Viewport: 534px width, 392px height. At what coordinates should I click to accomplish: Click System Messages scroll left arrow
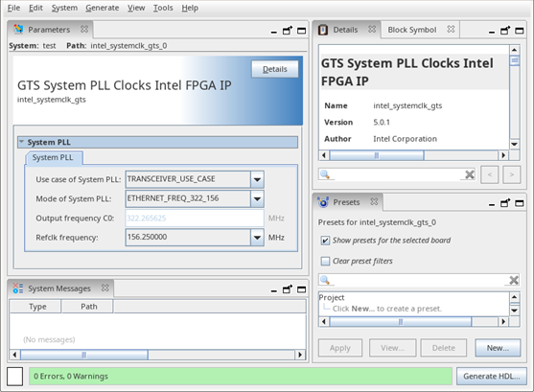click(x=14, y=355)
